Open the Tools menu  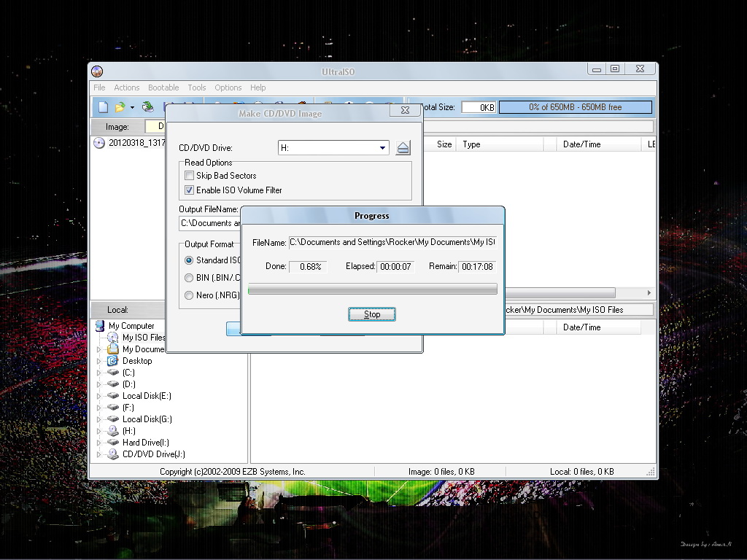pyautogui.click(x=197, y=87)
